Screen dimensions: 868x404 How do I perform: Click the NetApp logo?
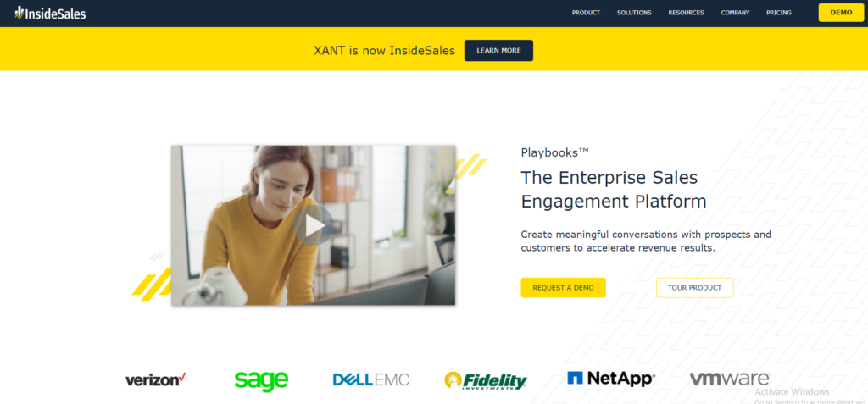coord(611,379)
